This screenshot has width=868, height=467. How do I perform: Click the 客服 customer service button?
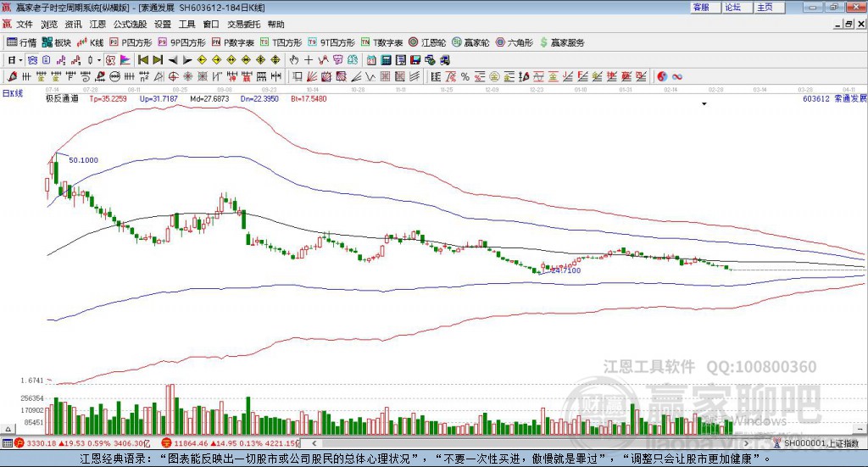pos(704,7)
